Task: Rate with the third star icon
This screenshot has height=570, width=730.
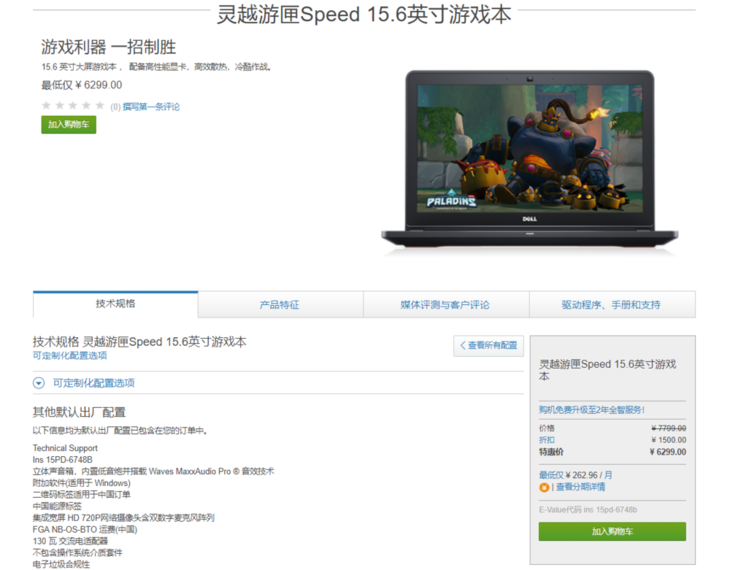Action: point(73,105)
